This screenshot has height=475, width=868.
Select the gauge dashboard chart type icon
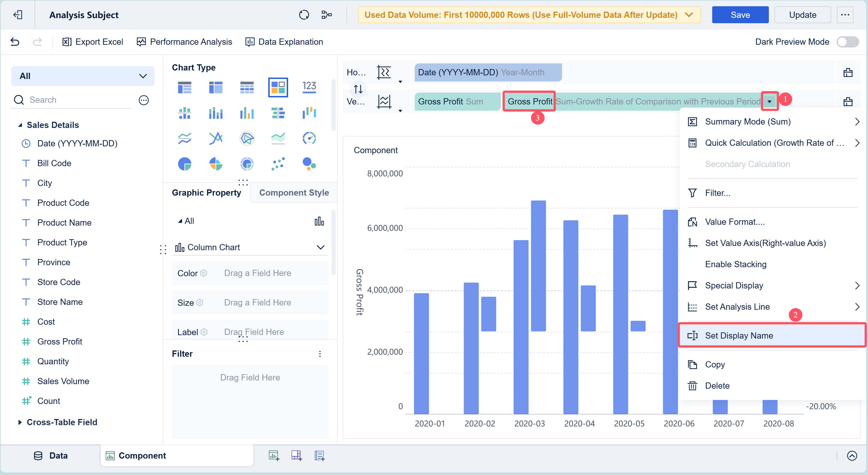(309, 138)
